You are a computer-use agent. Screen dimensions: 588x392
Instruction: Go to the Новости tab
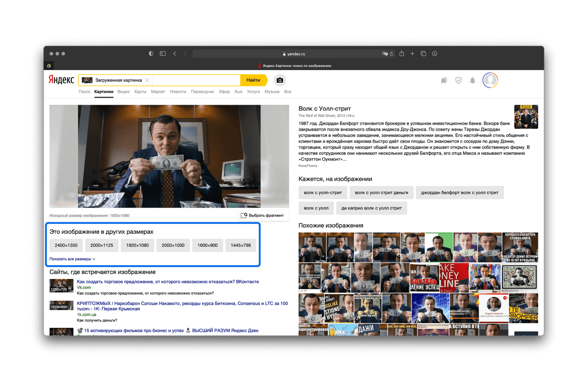[x=178, y=91]
